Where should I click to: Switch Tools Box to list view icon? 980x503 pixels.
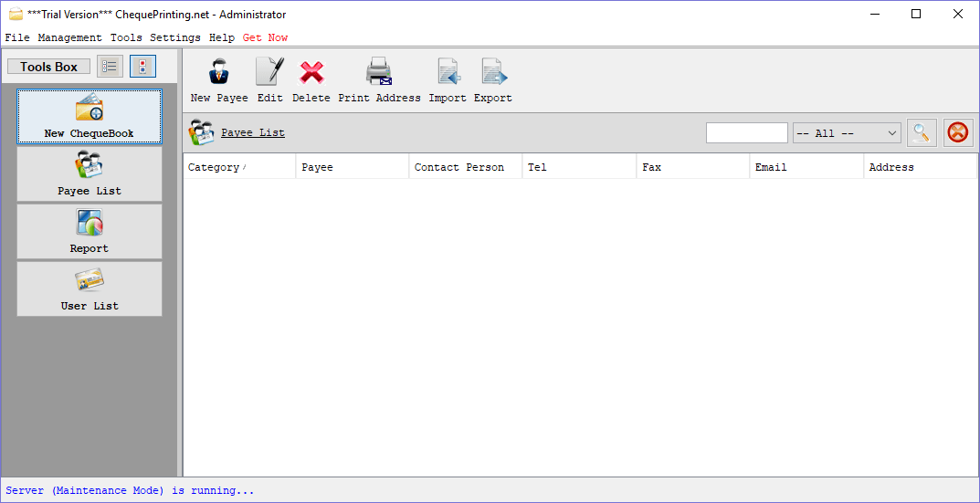pyautogui.click(x=110, y=67)
